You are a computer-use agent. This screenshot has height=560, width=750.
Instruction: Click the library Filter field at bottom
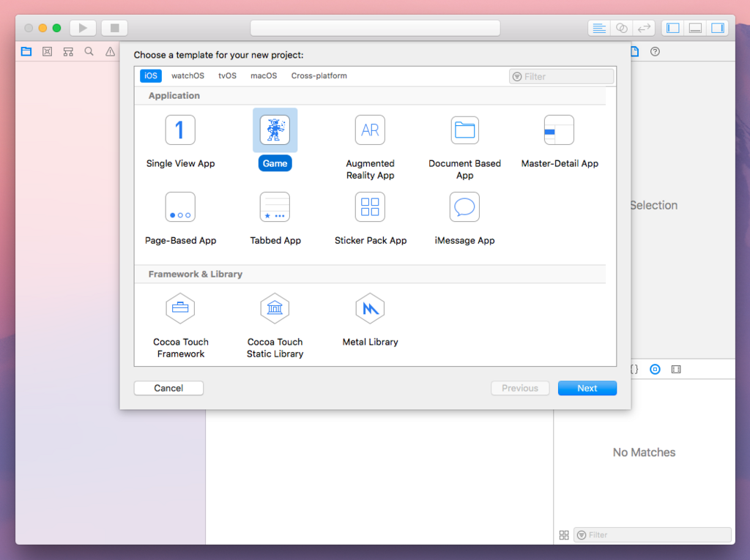[x=653, y=534]
